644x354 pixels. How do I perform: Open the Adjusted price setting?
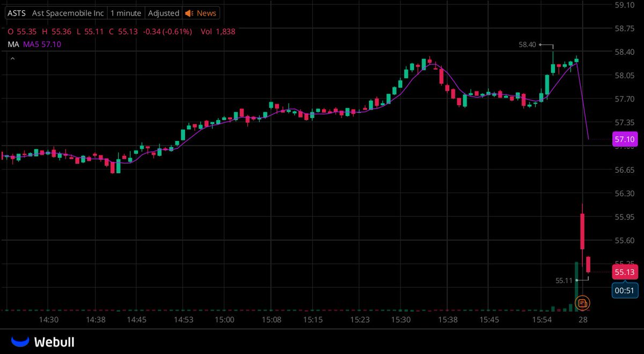point(163,13)
